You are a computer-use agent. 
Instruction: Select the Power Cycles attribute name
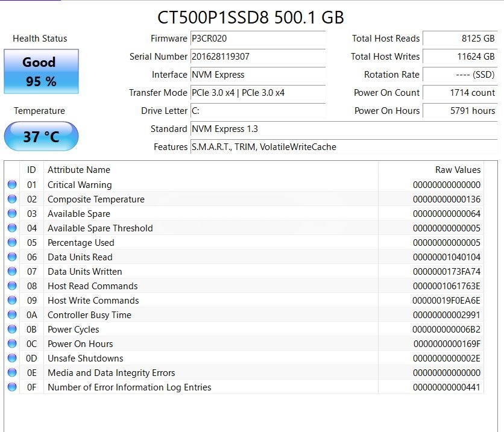pyautogui.click(x=74, y=330)
